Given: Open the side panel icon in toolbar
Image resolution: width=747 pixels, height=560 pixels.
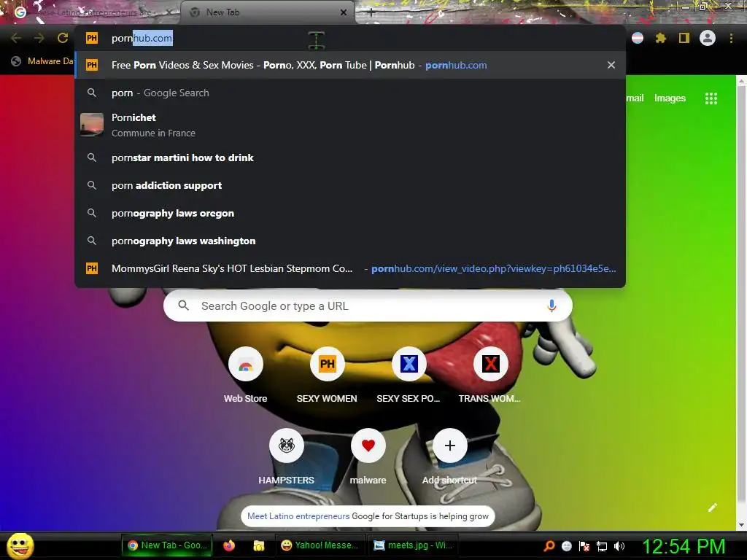Looking at the screenshot, I should [684, 38].
